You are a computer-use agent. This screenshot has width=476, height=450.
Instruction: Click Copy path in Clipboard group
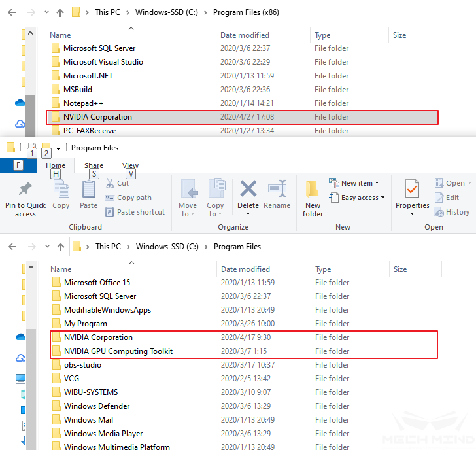coord(128,198)
